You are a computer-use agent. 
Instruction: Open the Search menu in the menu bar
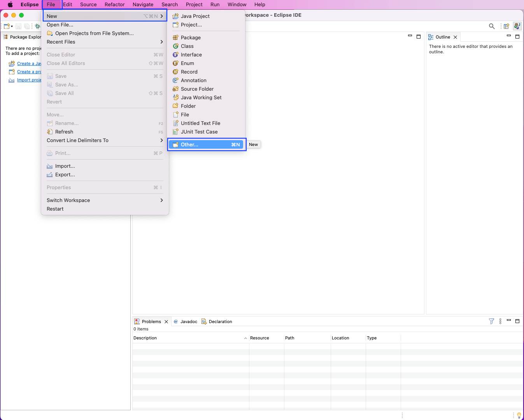coord(170,4)
